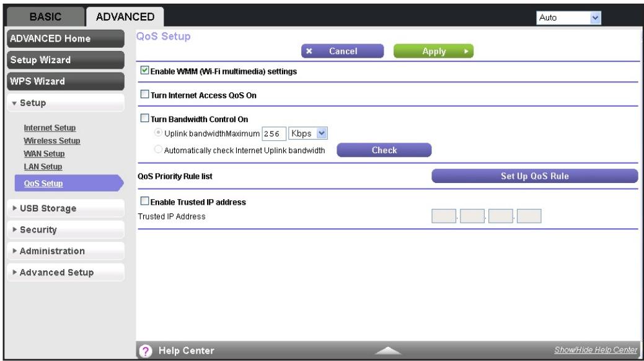Open the Auto language dropdown

tap(568, 18)
